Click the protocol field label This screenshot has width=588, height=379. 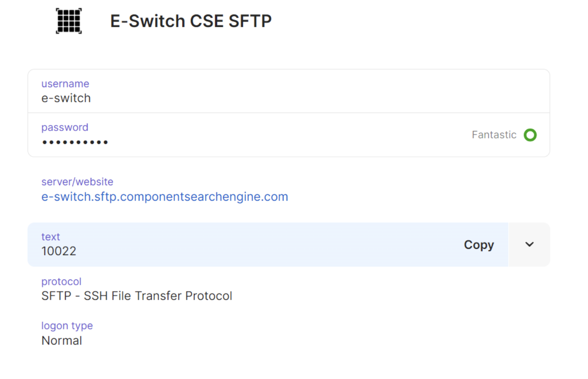(x=61, y=281)
